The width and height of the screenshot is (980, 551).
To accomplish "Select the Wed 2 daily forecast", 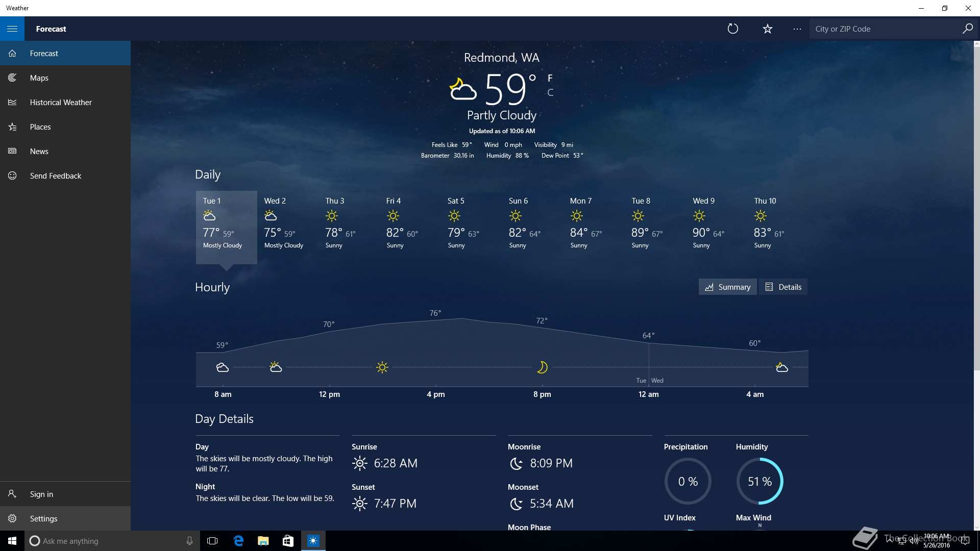I will point(284,224).
